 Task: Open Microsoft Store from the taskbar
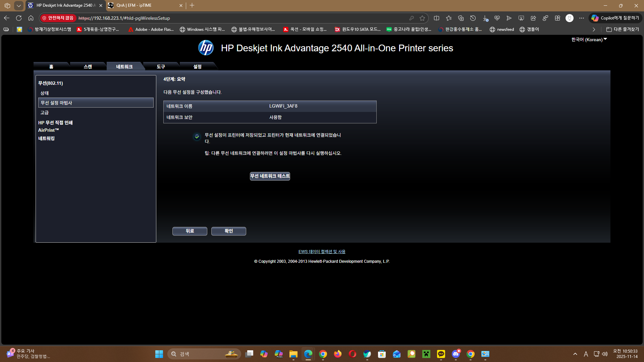pyautogui.click(x=382, y=354)
